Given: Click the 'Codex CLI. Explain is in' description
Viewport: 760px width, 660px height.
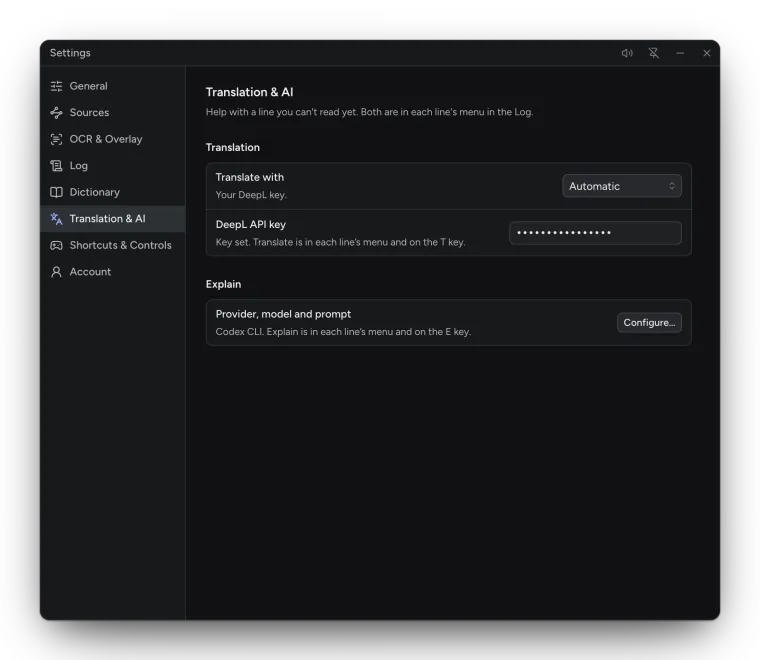Looking at the screenshot, I should coord(343,332).
